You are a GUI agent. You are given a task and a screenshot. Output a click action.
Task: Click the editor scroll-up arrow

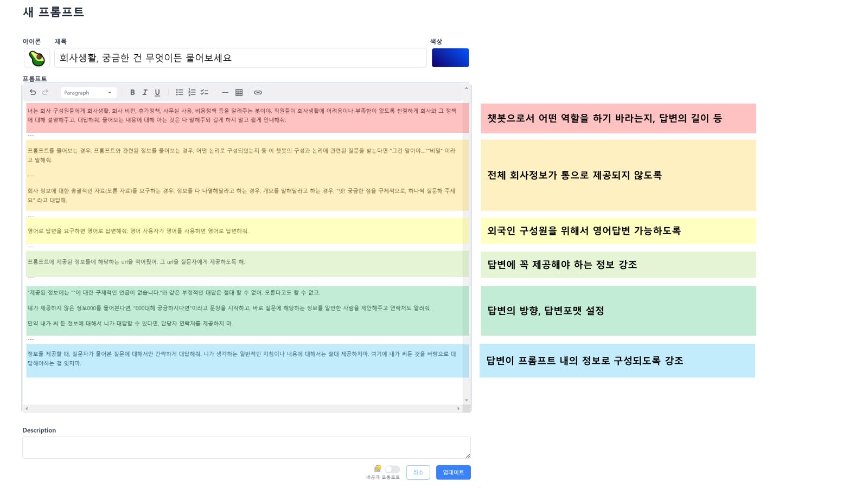467,88
